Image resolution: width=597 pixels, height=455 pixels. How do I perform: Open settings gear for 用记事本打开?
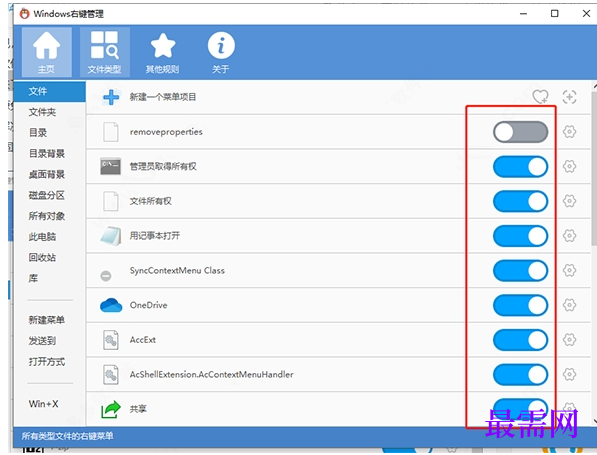click(569, 236)
